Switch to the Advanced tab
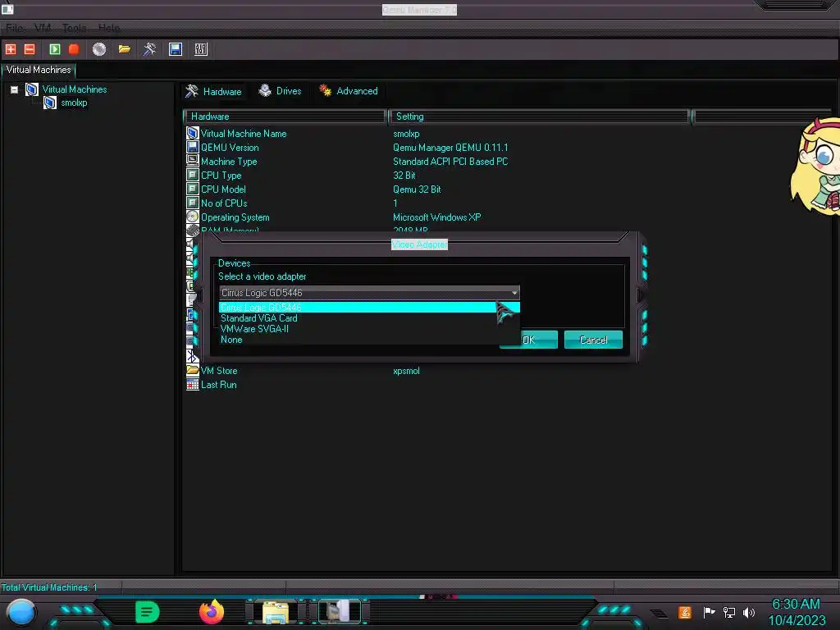The width and height of the screenshot is (840, 630). click(x=349, y=91)
